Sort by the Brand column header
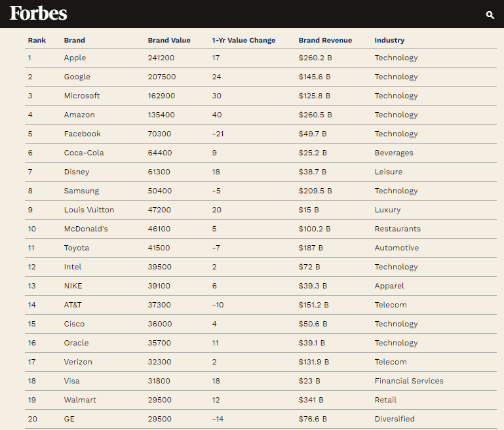504x430 pixels. tap(75, 40)
